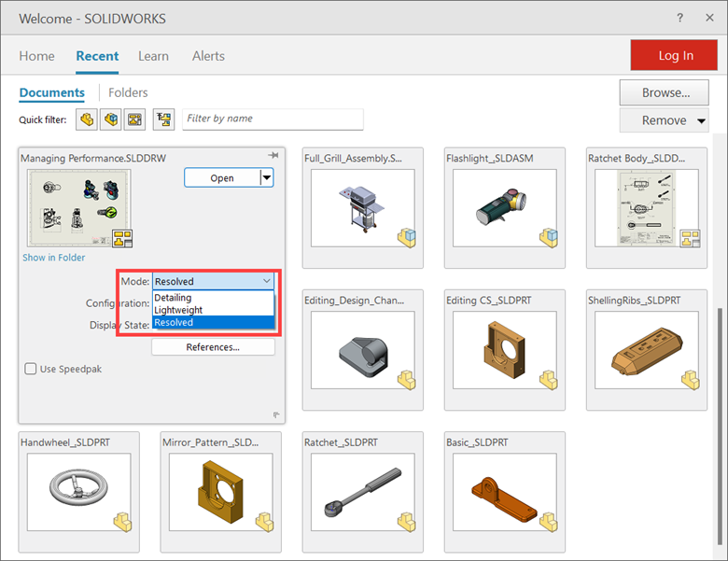
Task: Click the Show in Folder link
Action: 54,258
